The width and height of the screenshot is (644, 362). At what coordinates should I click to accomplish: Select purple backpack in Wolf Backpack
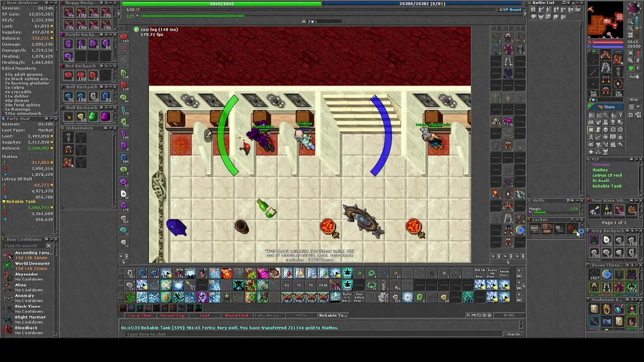106,116
